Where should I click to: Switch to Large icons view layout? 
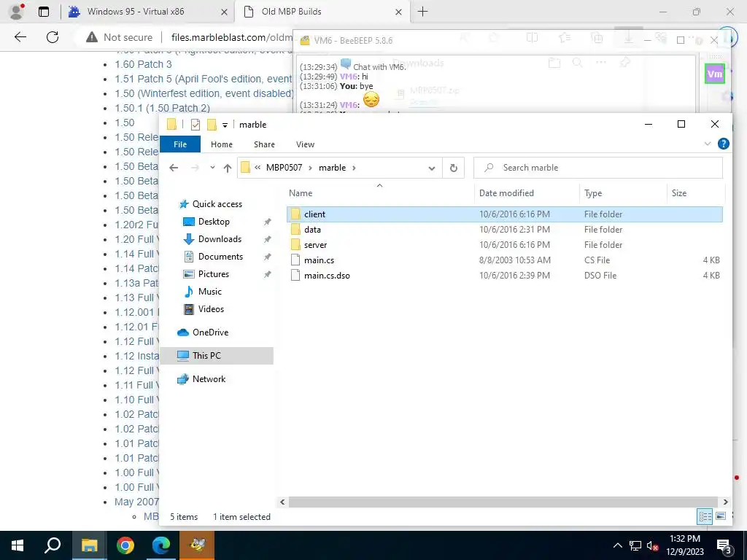coord(721,516)
